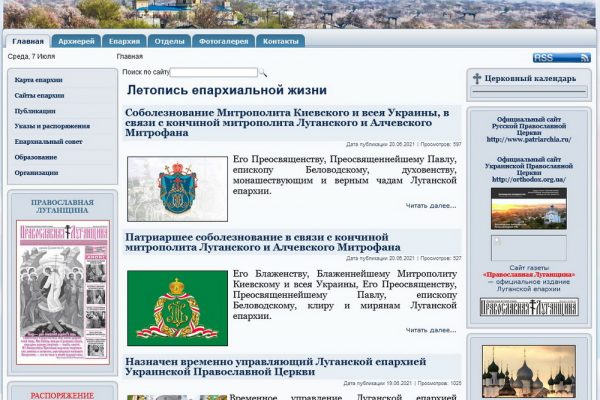
Task: Open the Православная Луганщина newspaper cover image
Action: [62, 291]
